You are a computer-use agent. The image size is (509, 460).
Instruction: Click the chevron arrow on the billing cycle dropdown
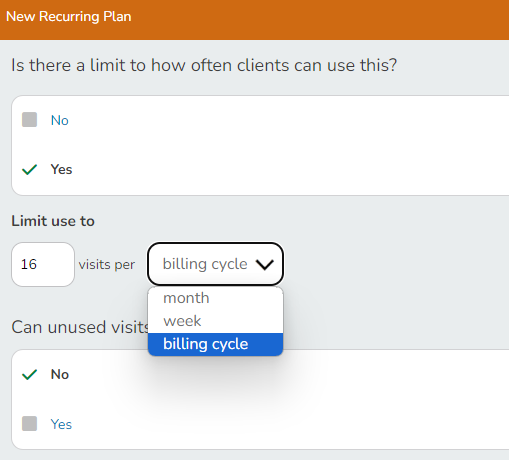pos(265,265)
